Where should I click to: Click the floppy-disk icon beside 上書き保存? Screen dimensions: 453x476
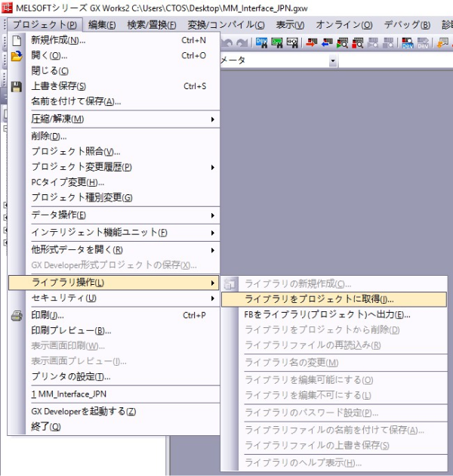[17, 87]
